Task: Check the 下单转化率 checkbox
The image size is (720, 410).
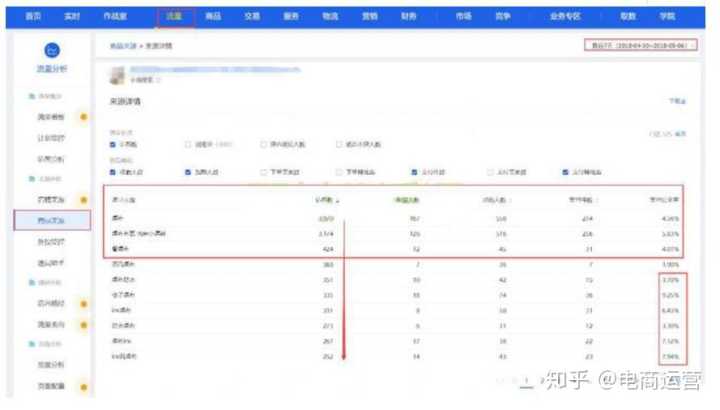Action: click(339, 172)
